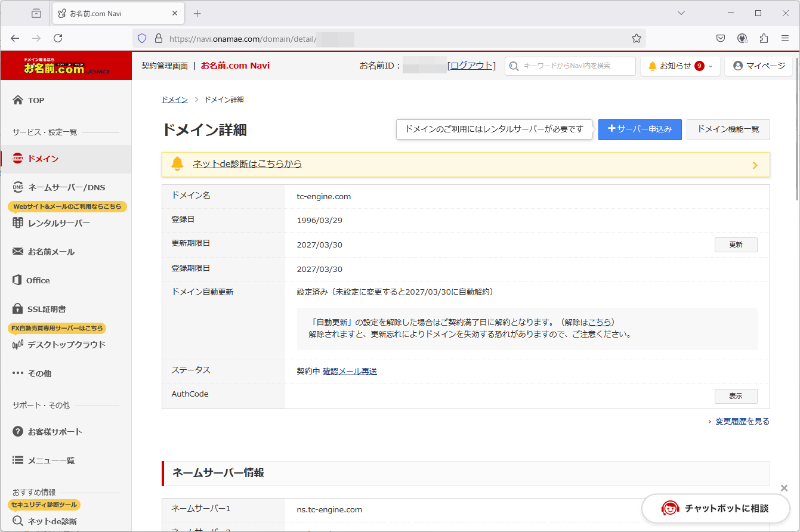The image size is (800, 532).
Task: Click the Office icon in sidebar
Action: coord(17,280)
